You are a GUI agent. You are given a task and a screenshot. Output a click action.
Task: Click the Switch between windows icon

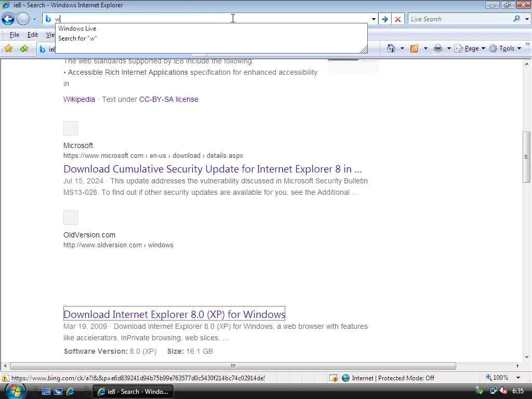click(x=58, y=392)
